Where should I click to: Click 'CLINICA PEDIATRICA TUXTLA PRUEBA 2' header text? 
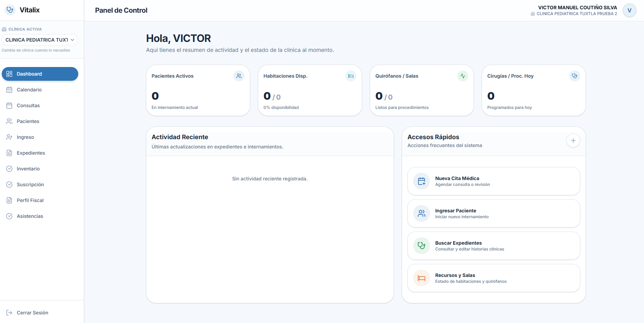tap(577, 14)
